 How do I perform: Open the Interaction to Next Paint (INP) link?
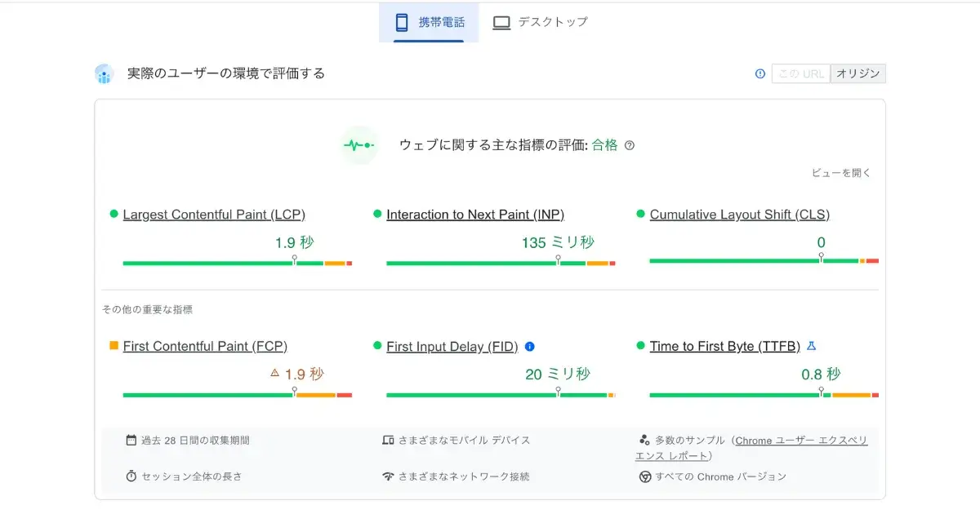click(475, 215)
